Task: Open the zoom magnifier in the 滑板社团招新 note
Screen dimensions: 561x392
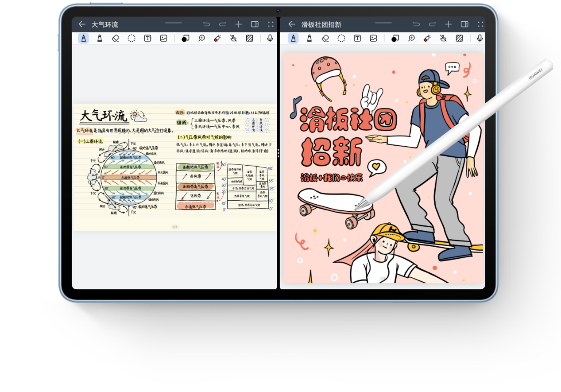Action: [x=411, y=39]
